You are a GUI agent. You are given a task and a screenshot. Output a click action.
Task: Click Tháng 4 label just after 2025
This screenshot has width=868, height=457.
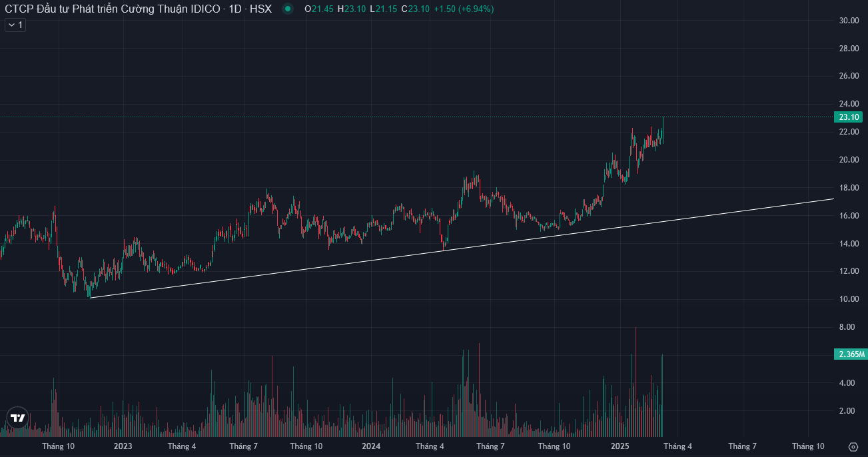tap(677, 446)
